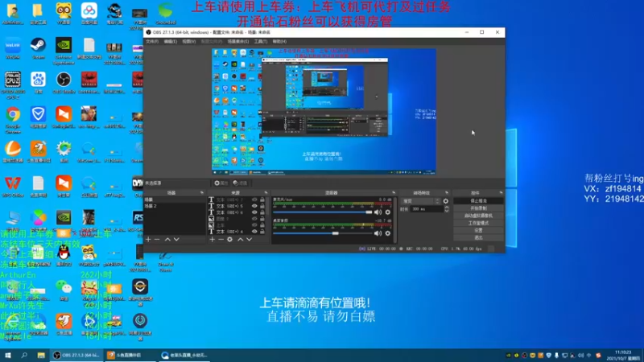Toggle visibility of 图像 2 source
The width and height of the screenshot is (644, 362).
[254, 219]
